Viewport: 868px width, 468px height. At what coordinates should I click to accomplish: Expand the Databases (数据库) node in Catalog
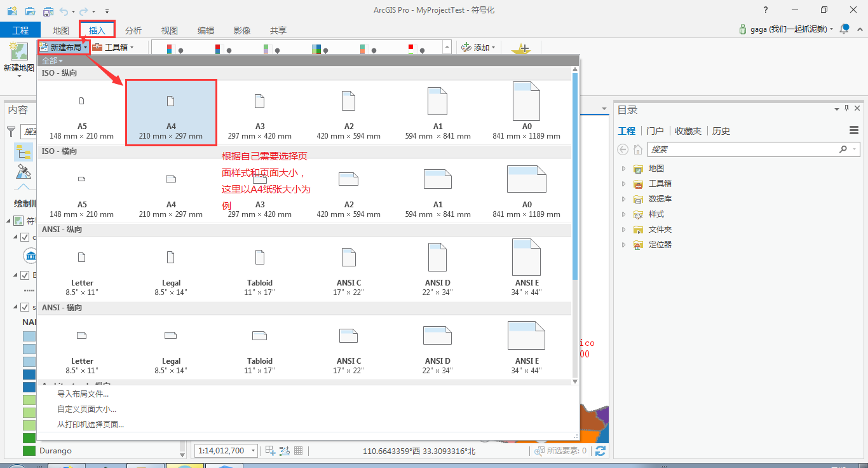coord(623,199)
